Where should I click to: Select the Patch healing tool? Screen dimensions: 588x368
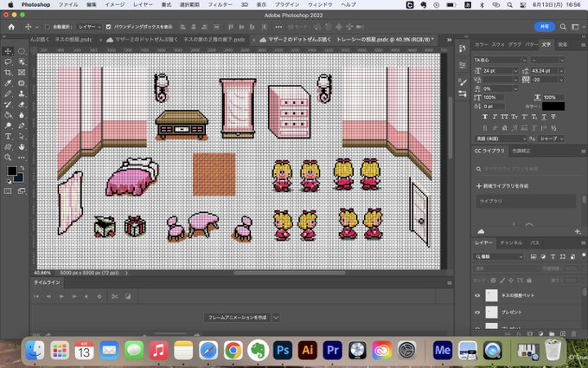22,83
